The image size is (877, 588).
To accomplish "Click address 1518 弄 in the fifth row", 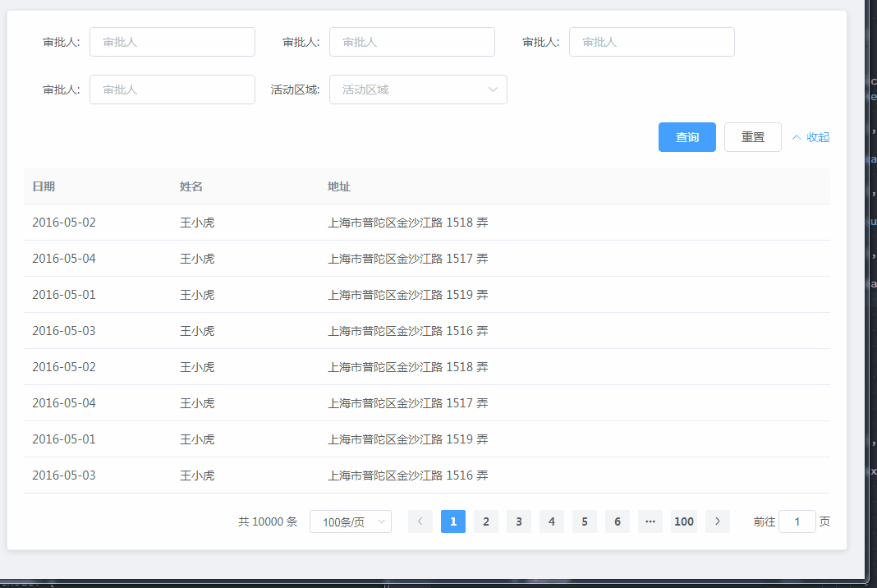I will (408, 367).
